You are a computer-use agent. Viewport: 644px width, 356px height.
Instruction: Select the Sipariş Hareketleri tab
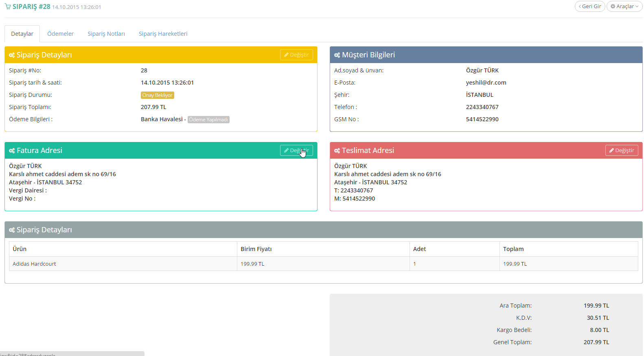(x=163, y=34)
